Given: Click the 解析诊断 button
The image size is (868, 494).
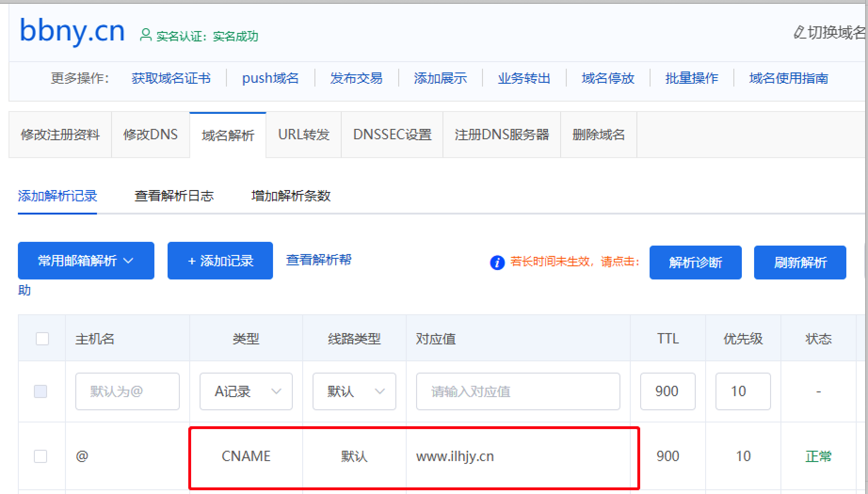Looking at the screenshot, I should 696,263.
